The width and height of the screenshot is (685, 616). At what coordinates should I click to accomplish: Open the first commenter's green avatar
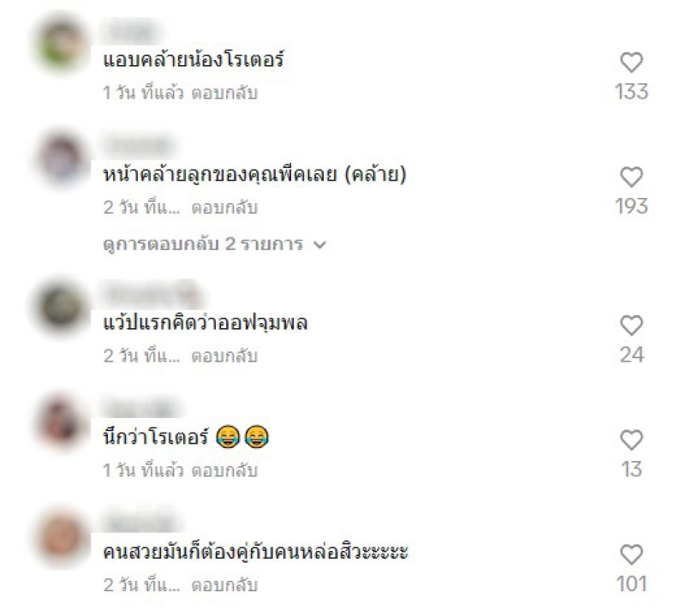(x=62, y=44)
